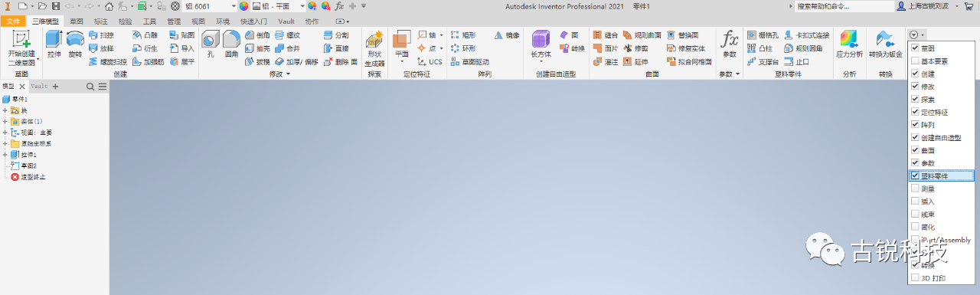Choose the Chamfer tool (倒角)

pos(257,35)
